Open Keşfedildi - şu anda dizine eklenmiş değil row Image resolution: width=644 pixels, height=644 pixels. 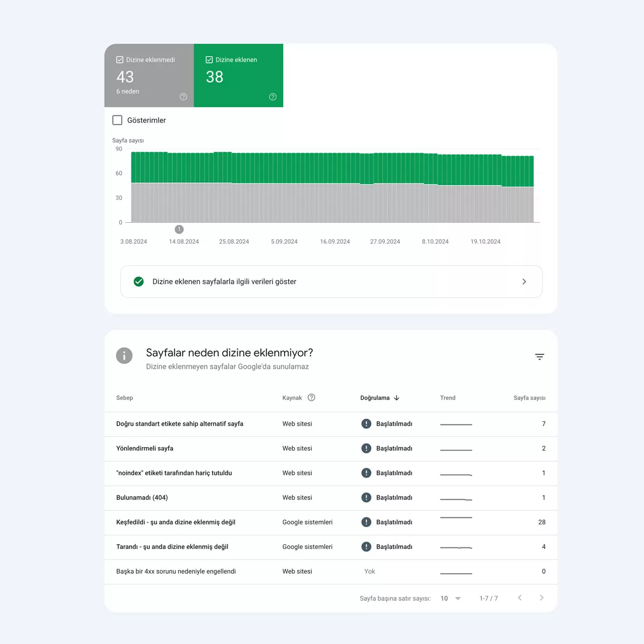331,522
